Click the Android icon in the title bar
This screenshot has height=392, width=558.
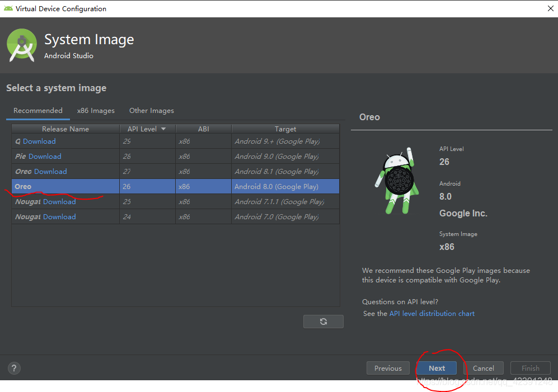coord(8,8)
